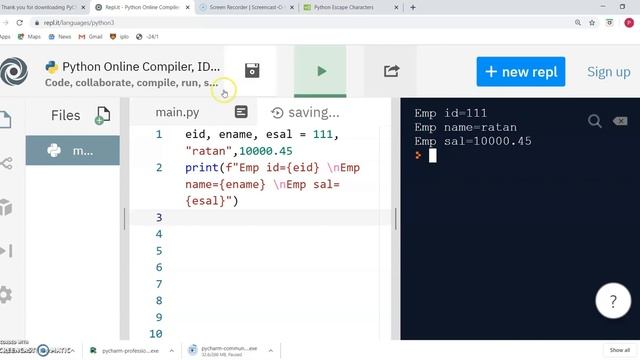Open the zoom magnifier in address bar
Screen dimensions: 640x360
pyautogui.click(x=578, y=23)
